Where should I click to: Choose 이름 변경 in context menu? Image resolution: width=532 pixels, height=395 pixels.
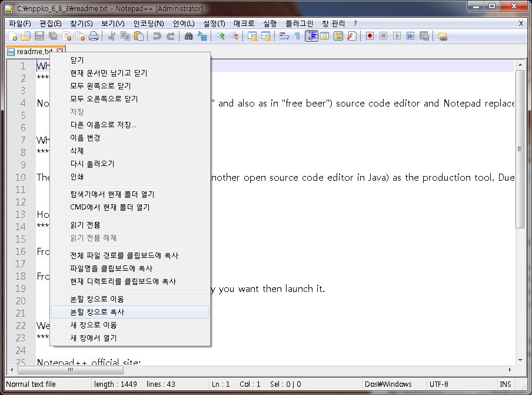130,138
